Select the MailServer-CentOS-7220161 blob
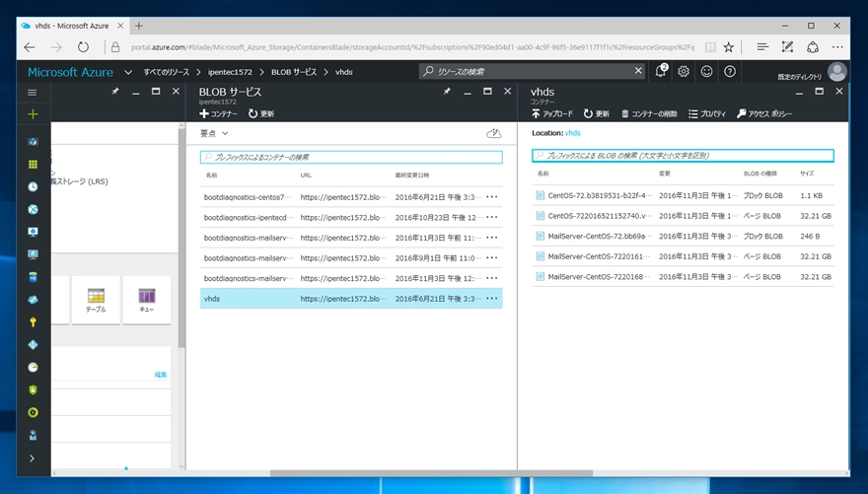868x494 pixels. (x=683, y=256)
